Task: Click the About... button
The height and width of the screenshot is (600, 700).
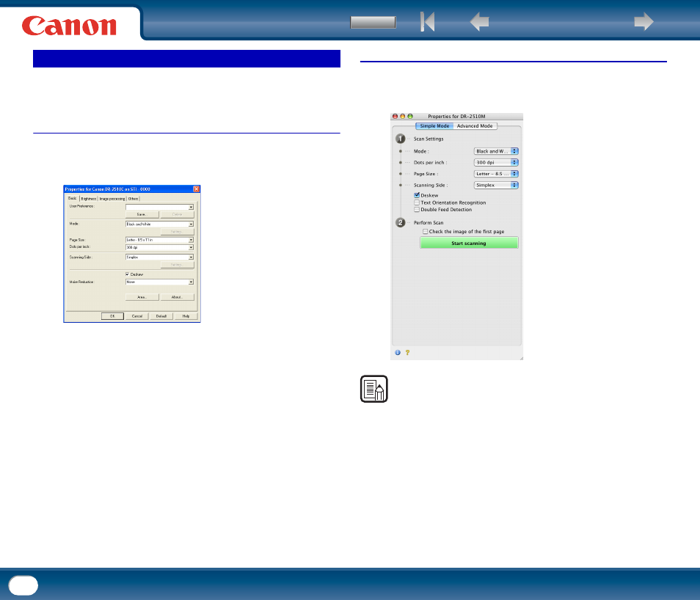Action: point(178,297)
